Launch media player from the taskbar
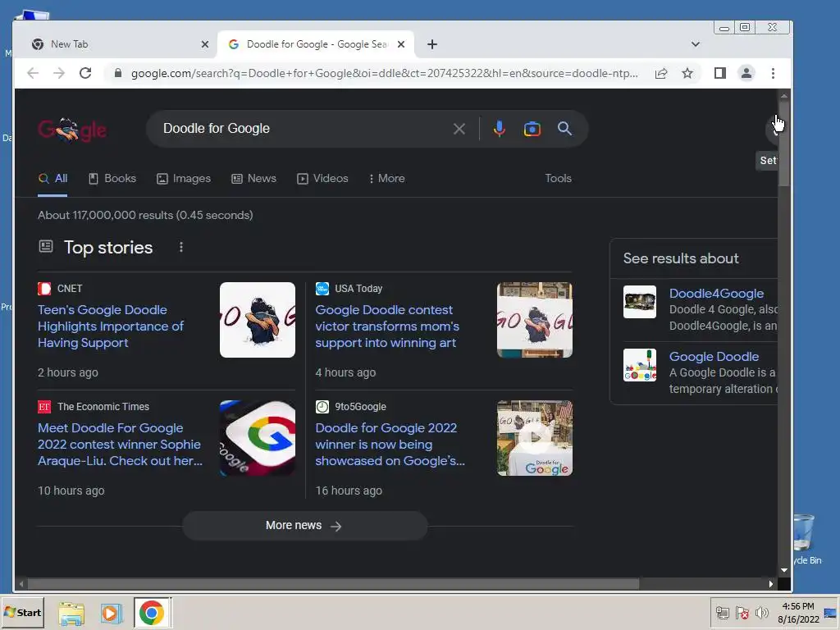Image resolution: width=840 pixels, height=630 pixels. (x=111, y=613)
